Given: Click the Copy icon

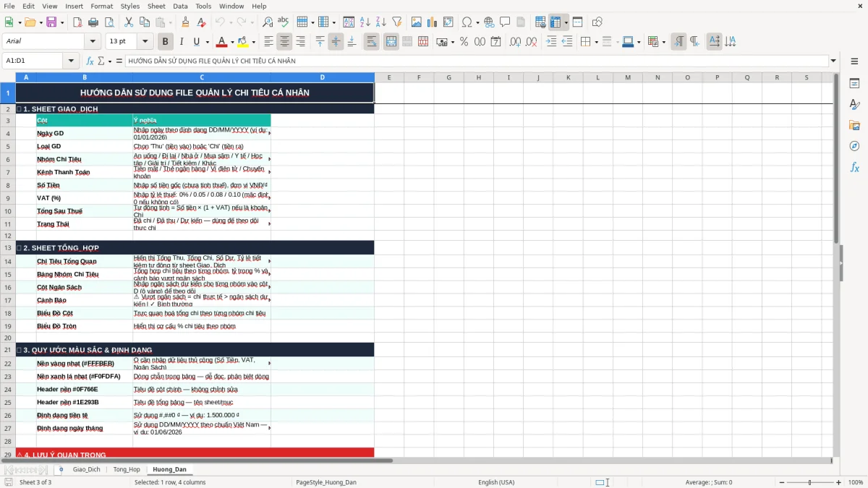Looking at the screenshot, I should [144, 22].
